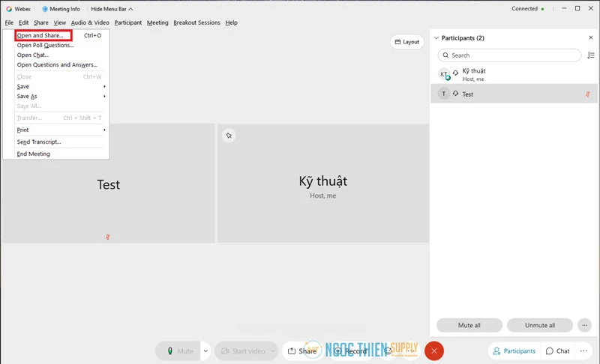Open Meeting Info

pos(61,9)
